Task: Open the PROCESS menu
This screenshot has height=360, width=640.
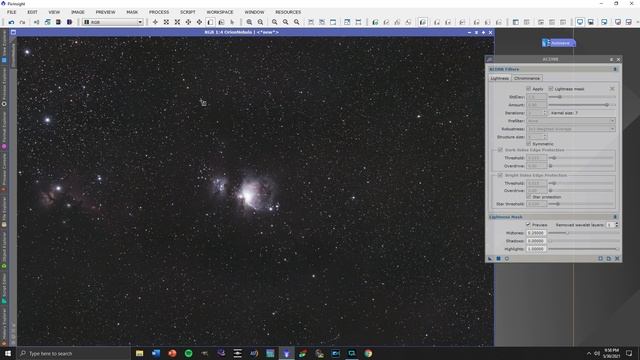Action: click(159, 12)
